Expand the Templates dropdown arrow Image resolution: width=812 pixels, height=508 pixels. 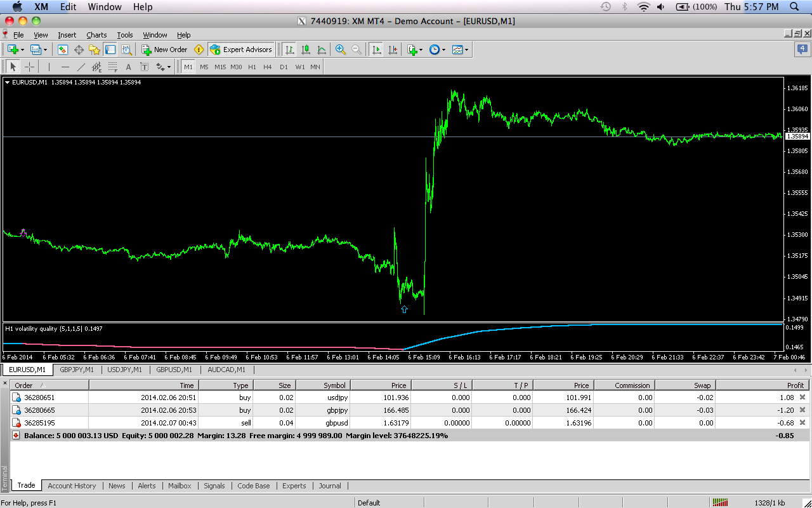pyautogui.click(x=466, y=50)
